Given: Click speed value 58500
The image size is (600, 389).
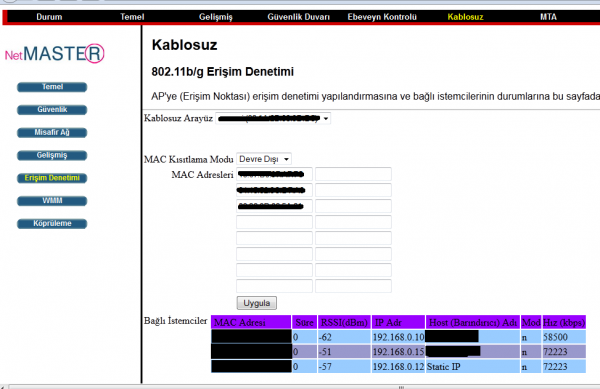Looking at the screenshot, I should pyautogui.click(x=564, y=337).
